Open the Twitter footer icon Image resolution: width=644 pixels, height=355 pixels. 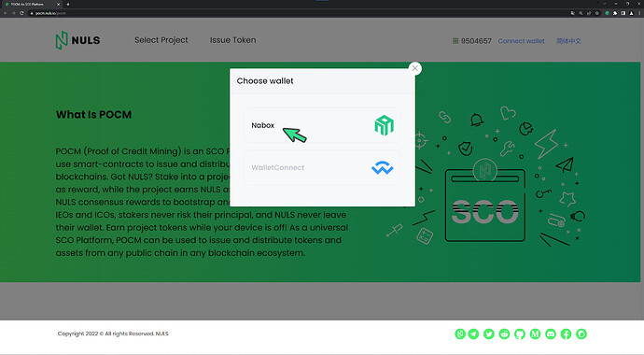[489, 334]
